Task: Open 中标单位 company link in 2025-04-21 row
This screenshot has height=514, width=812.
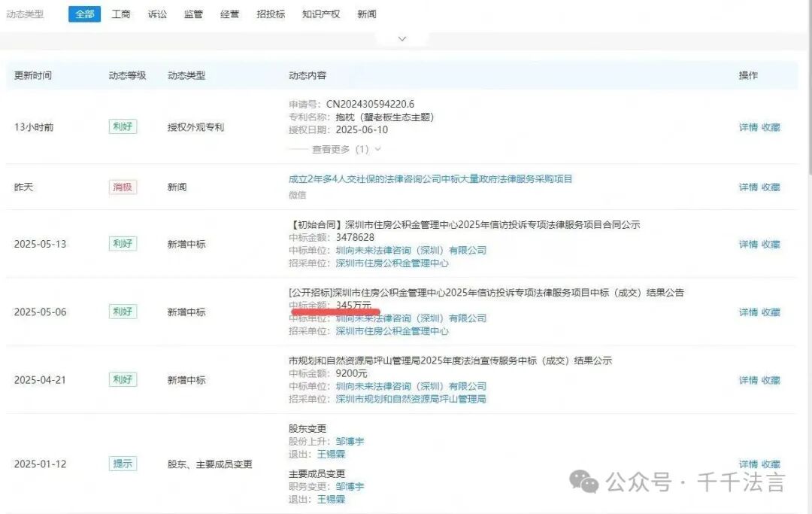Action: [x=411, y=386]
